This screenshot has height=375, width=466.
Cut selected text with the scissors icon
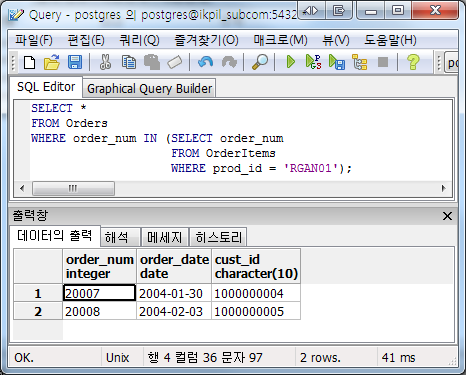click(105, 62)
